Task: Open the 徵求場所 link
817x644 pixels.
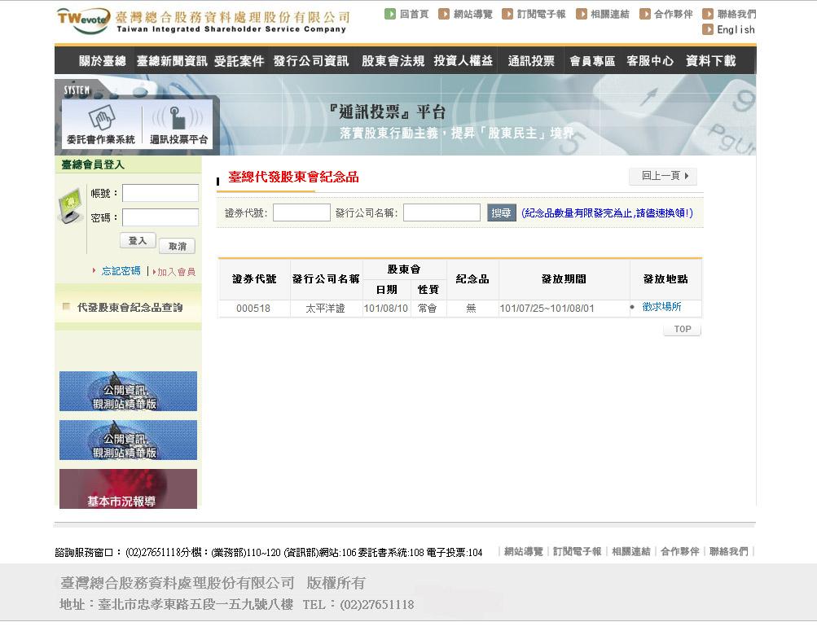Action: pos(661,307)
